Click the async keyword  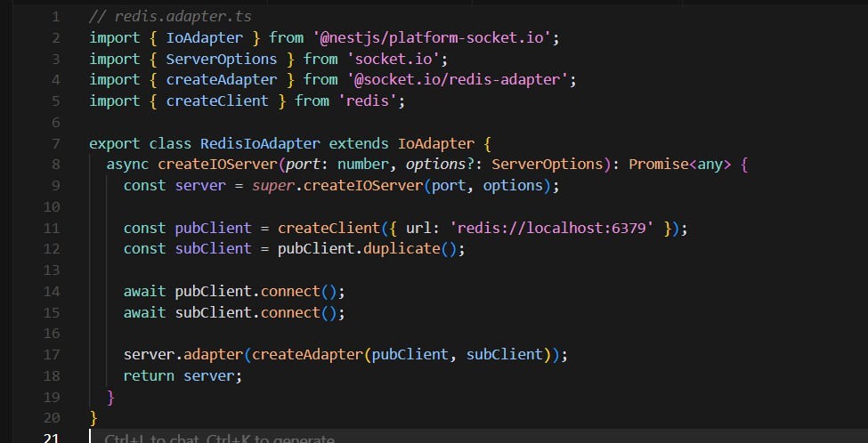[128, 165]
